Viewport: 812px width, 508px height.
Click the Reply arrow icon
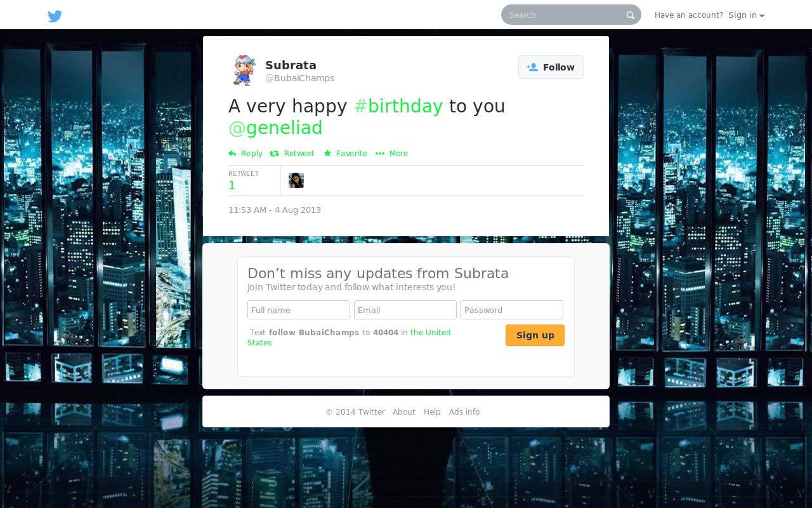tap(232, 154)
